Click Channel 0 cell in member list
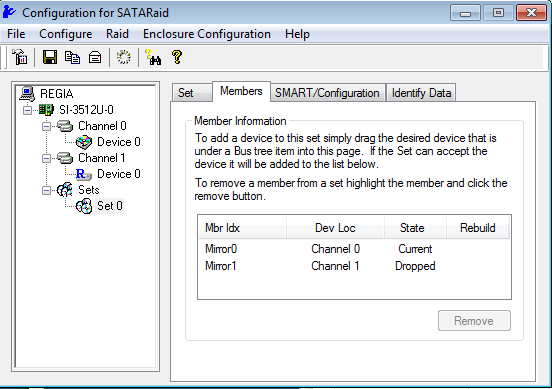 [335, 249]
